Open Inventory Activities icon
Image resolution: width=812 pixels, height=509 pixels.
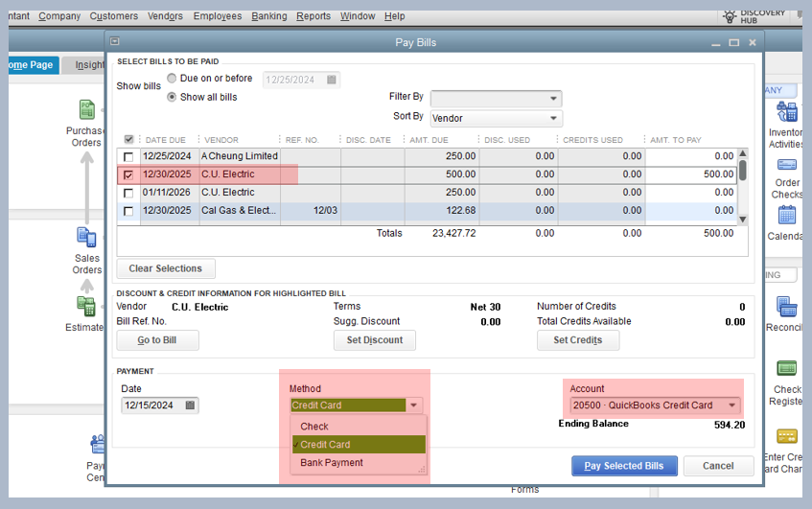(x=787, y=112)
